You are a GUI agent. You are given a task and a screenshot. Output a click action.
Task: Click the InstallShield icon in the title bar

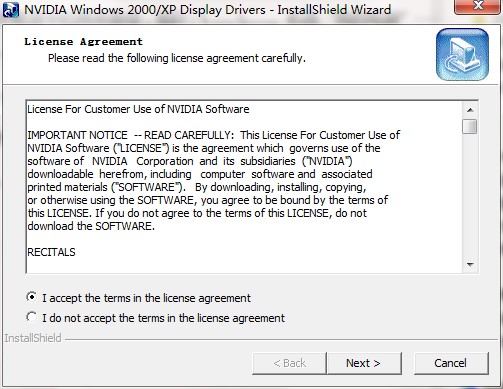[11, 10]
